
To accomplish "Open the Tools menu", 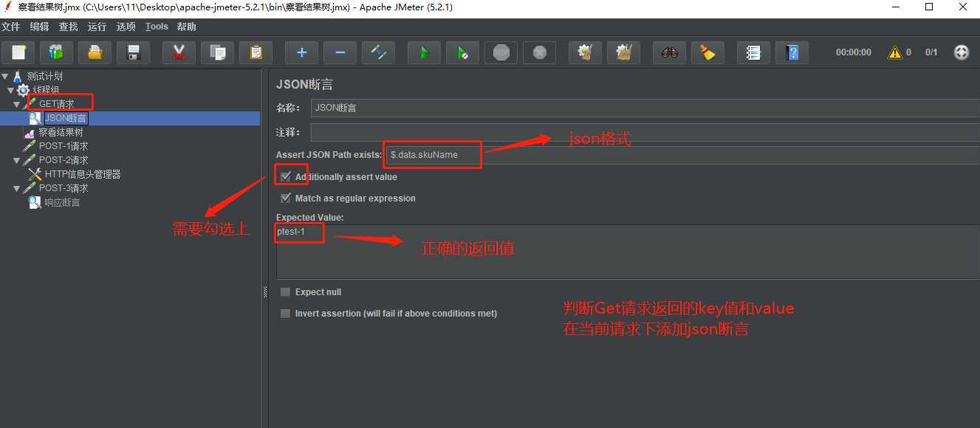I will point(157,27).
